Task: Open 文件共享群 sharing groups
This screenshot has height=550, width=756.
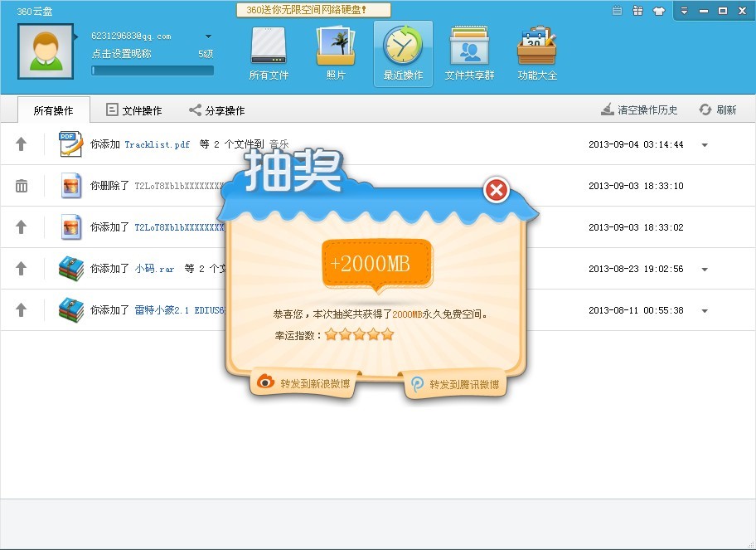Action: (x=470, y=54)
